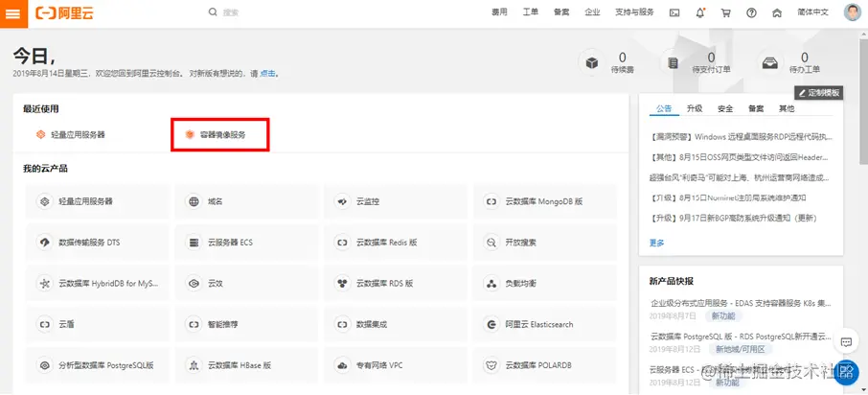Open the 数据集成 product card
The width and height of the screenshot is (868, 395).
coord(396,324)
